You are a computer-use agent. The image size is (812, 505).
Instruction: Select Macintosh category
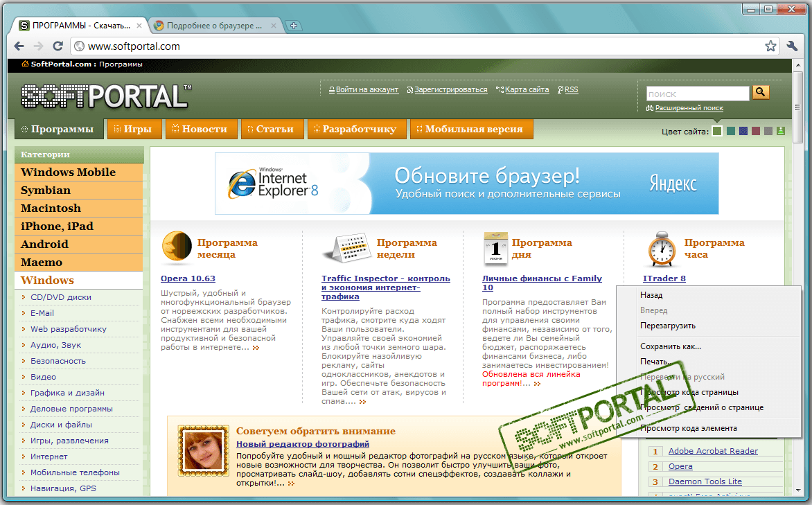79,209
